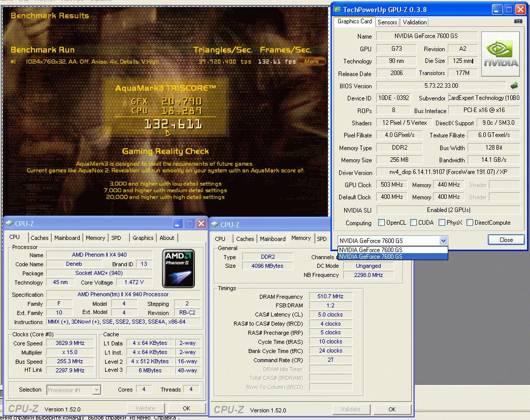Minimize the GPU-Z window
This screenshot has height=420, width=530.
click(496, 10)
